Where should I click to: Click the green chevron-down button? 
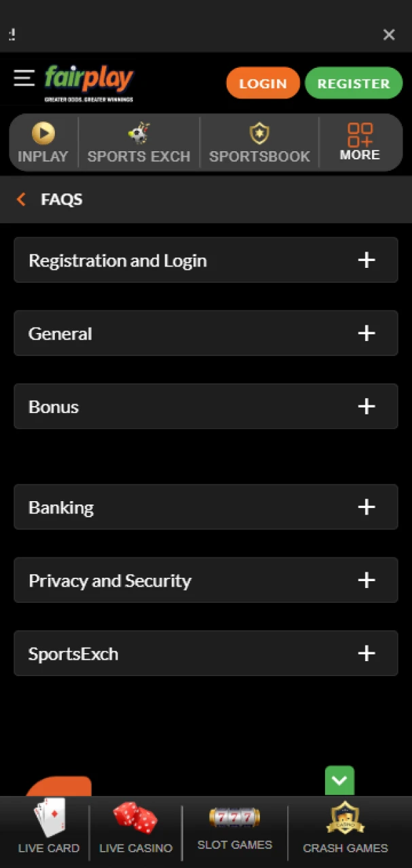[x=339, y=781]
